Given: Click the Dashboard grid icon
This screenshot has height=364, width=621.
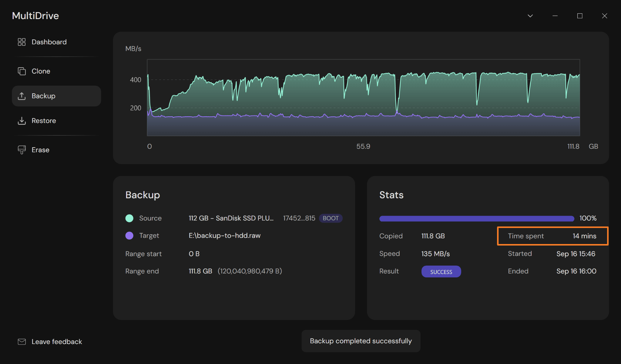Looking at the screenshot, I should [22, 42].
